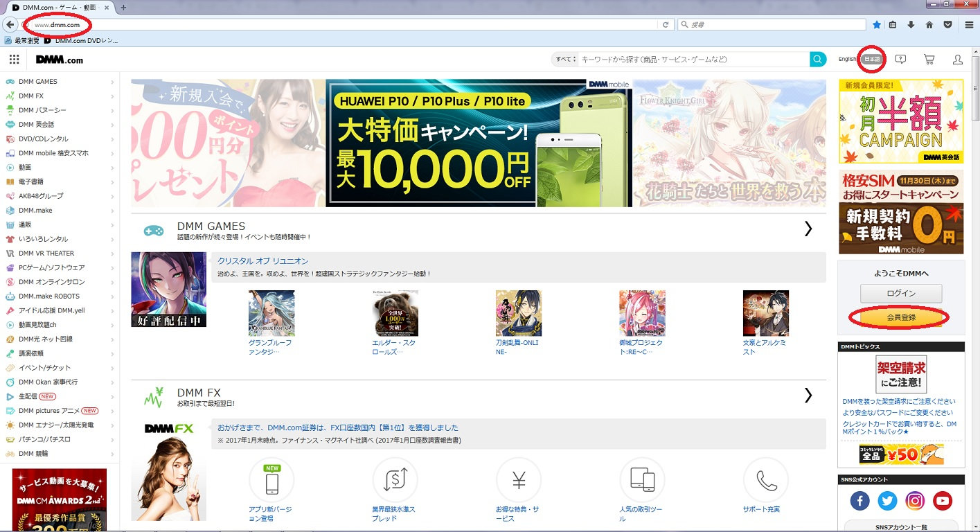
Task: Open the エルダー・スクロールズ game thumbnail
Action: pos(395,313)
